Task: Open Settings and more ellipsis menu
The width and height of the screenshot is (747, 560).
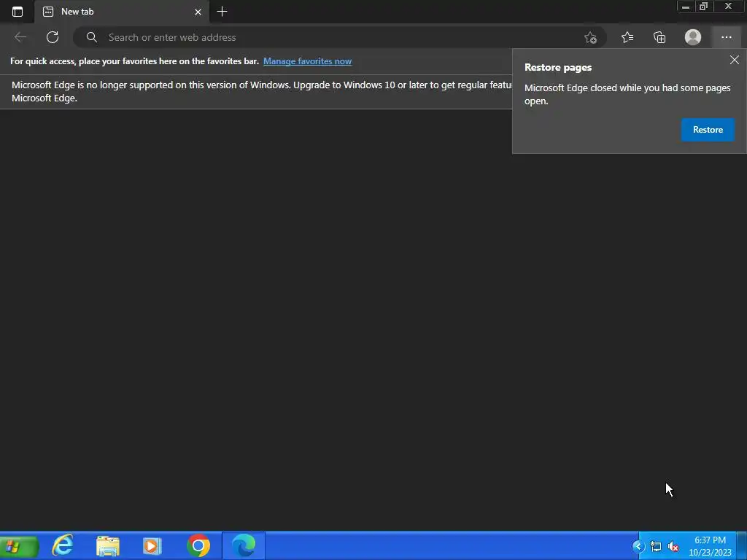Action: pos(726,37)
